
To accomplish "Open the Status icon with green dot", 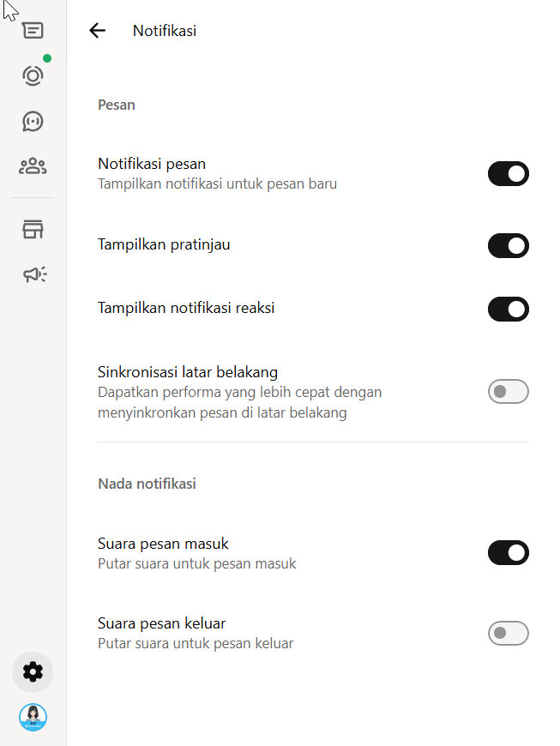I will (33, 75).
